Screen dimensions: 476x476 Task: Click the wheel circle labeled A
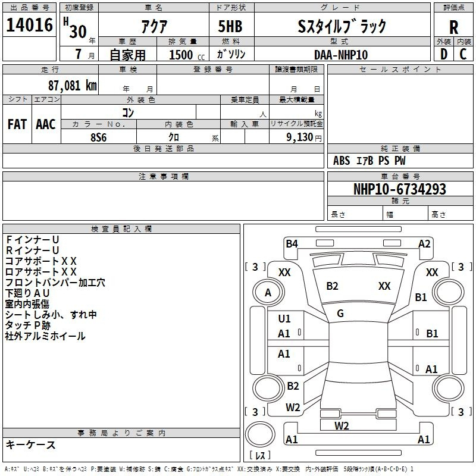pyautogui.click(x=268, y=293)
